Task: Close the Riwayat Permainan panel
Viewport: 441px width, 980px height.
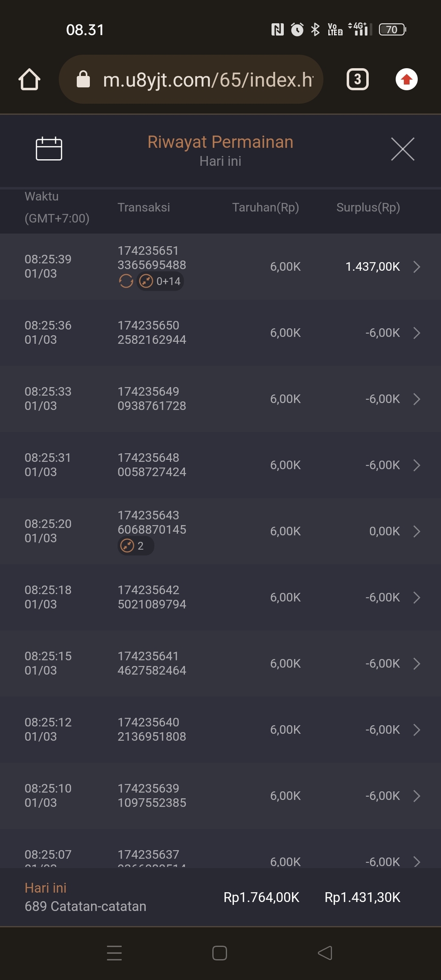Action: coord(403,149)
